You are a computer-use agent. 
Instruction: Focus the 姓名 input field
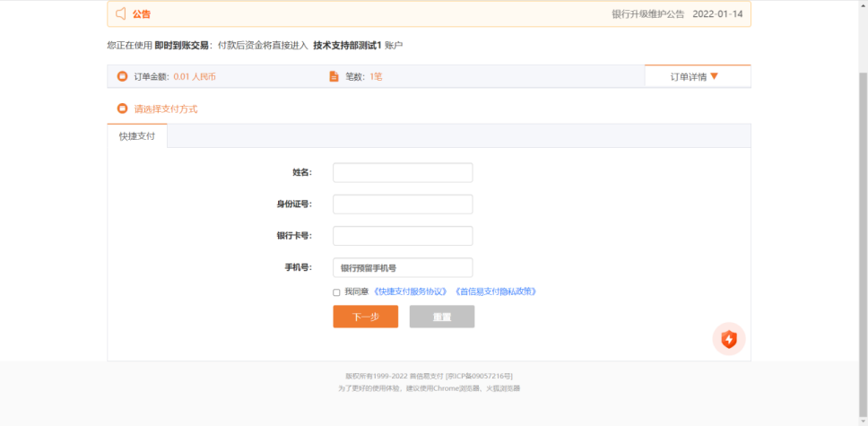pyautogui.click(x=403, y=172)
